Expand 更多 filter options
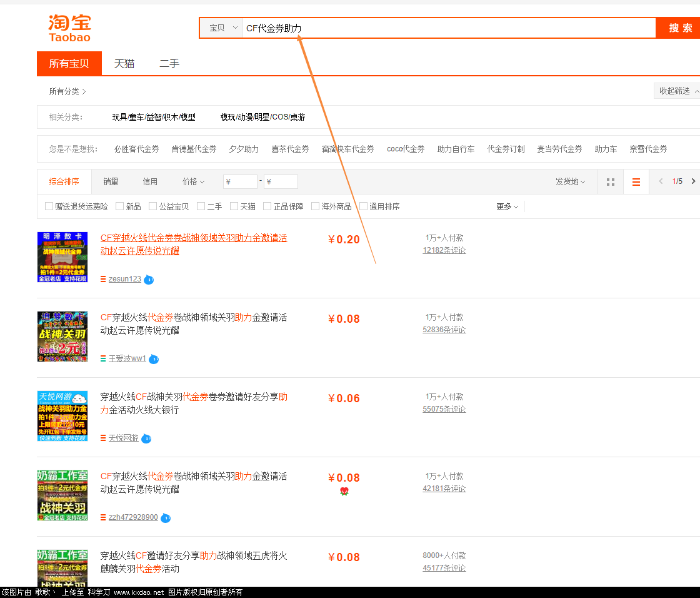Screen dimensions: 700x598 coord(507,206)
